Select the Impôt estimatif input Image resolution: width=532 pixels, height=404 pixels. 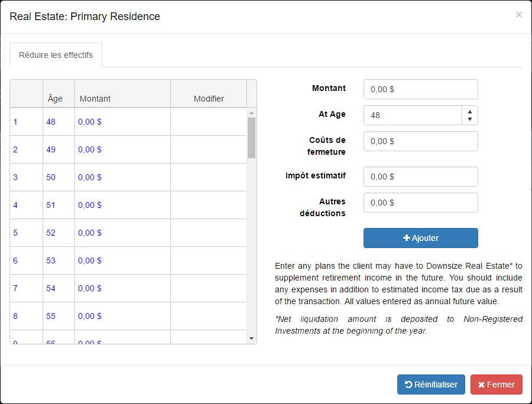tap(420, 177)
